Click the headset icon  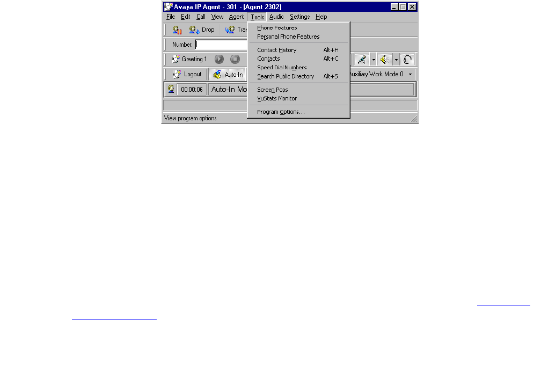(407, 60)
